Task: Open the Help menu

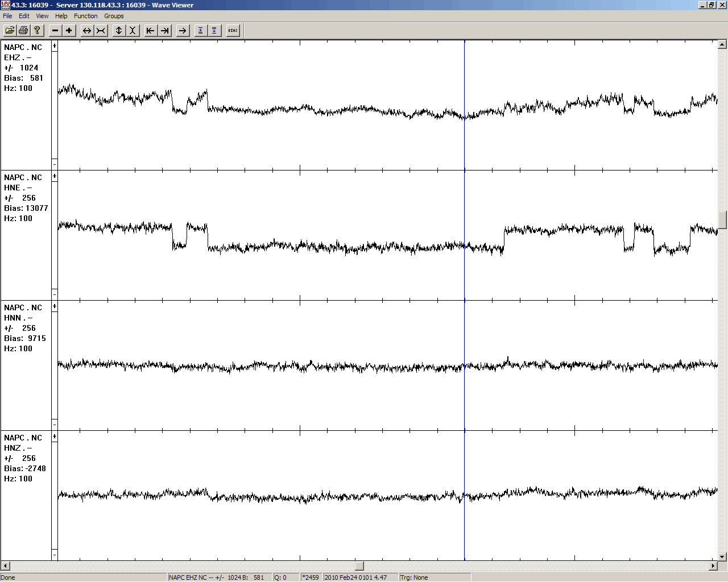Action: 61,16
